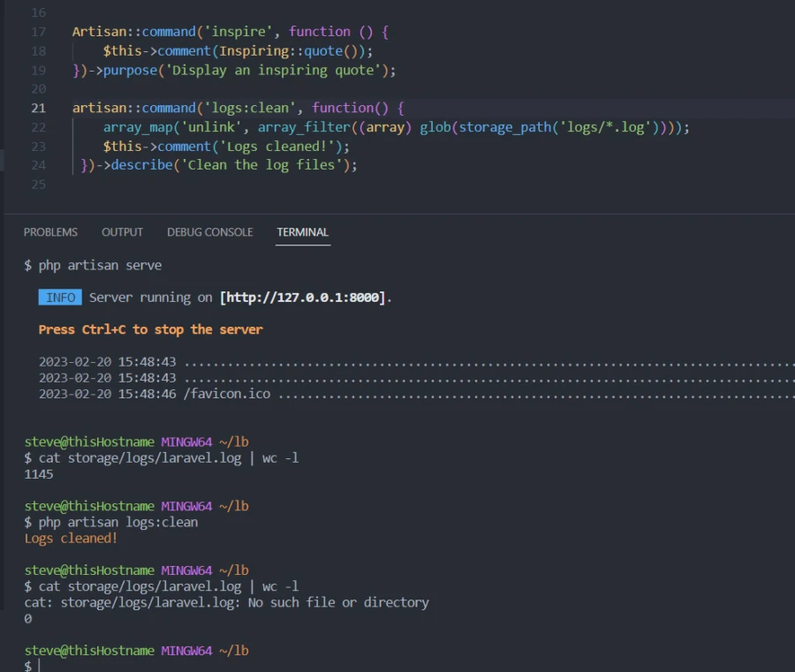Click the 'Press Ctrl+C to stop the server' text
Image resolution: width=795 pixels, height=672 pixels.
(150, 329)
